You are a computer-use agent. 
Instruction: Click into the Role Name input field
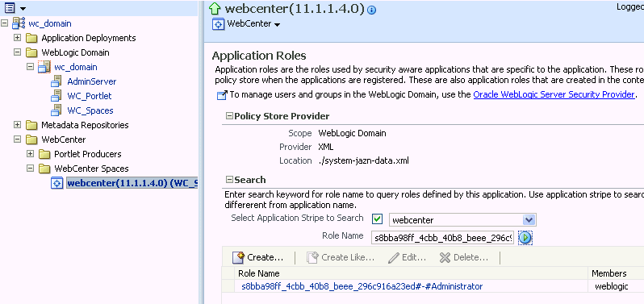443,238
